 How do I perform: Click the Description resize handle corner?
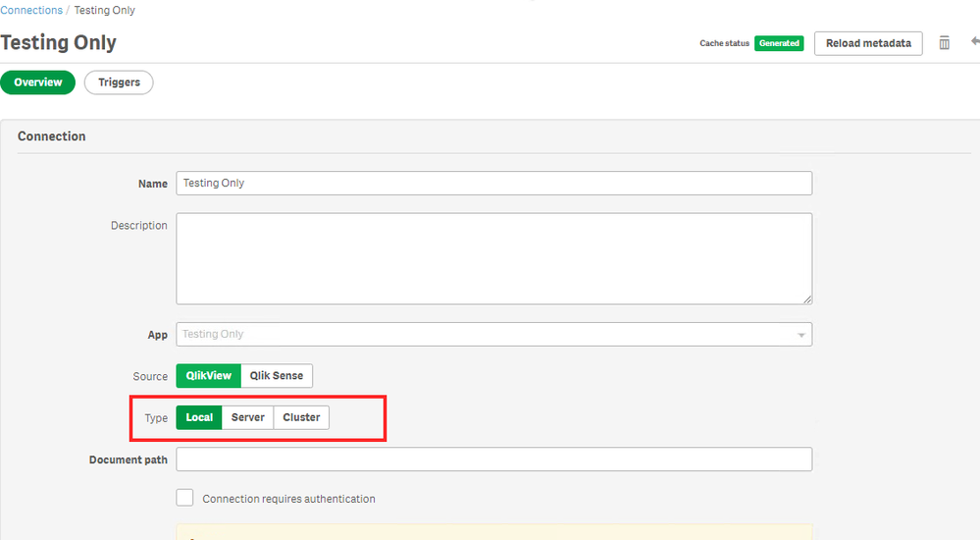(807, 299)
